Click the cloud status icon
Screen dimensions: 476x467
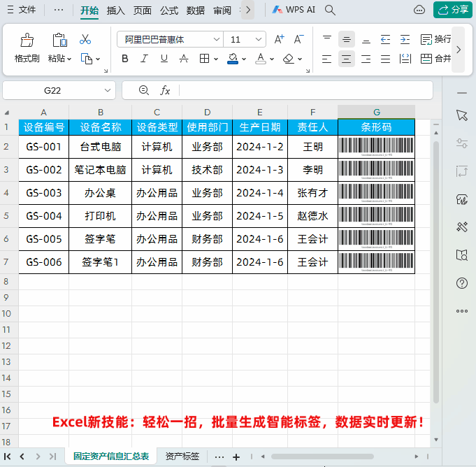click(419, 10)
